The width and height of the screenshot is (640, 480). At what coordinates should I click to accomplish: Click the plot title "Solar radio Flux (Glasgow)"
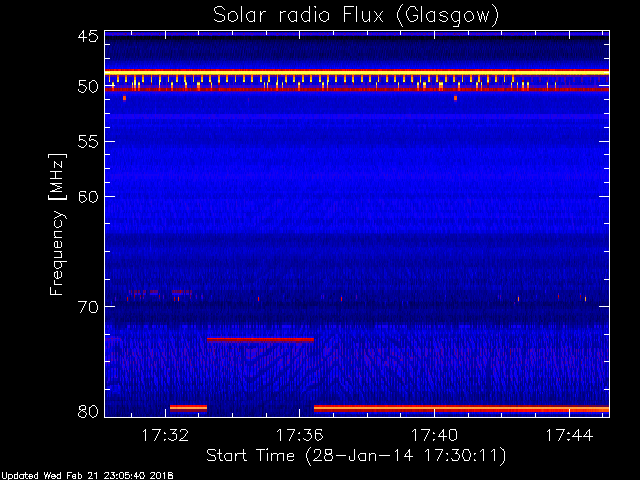(356, 16)
